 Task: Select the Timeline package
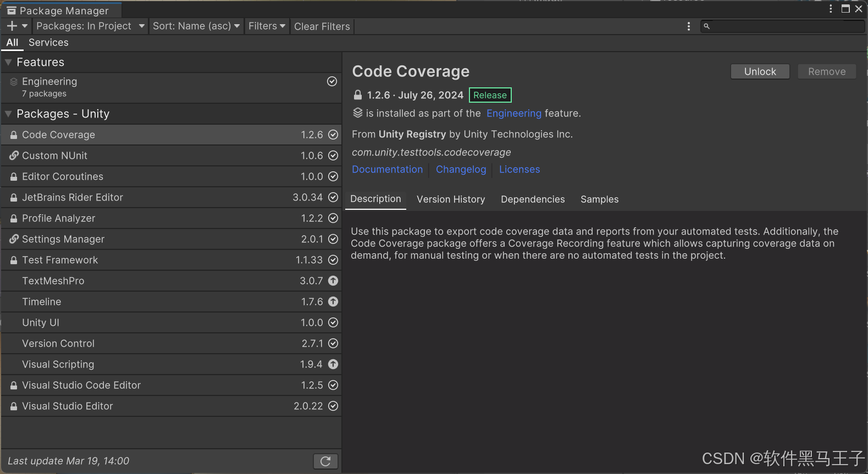click(x=171, y=302)
